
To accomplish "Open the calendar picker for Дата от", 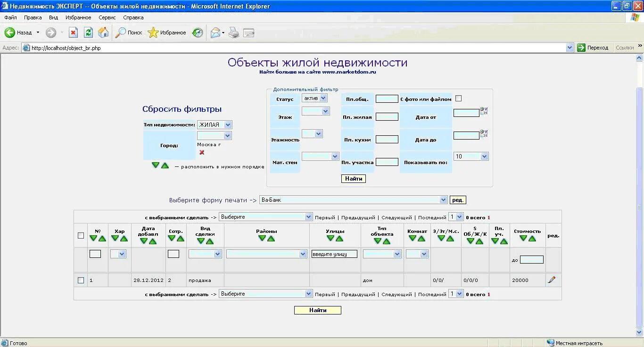I will click(x=485, y=112).
